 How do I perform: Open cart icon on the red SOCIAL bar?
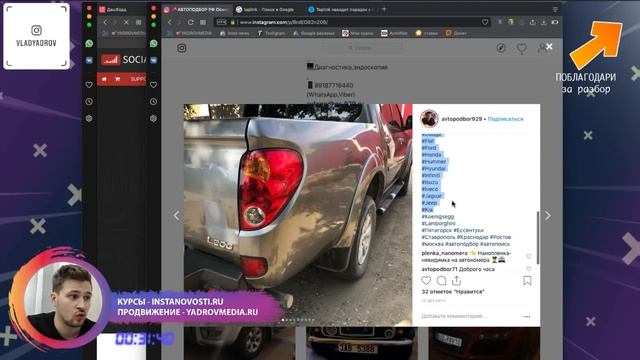(x=118, y=79)
